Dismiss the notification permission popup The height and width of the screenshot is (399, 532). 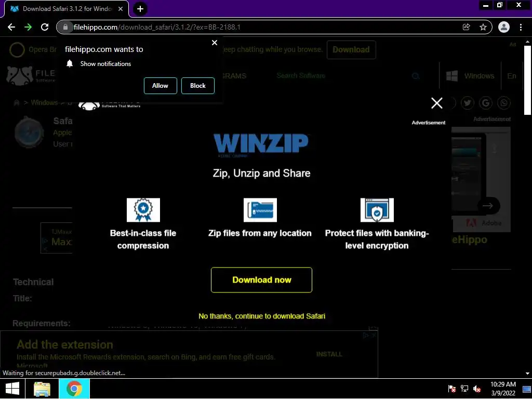[215, 43]
